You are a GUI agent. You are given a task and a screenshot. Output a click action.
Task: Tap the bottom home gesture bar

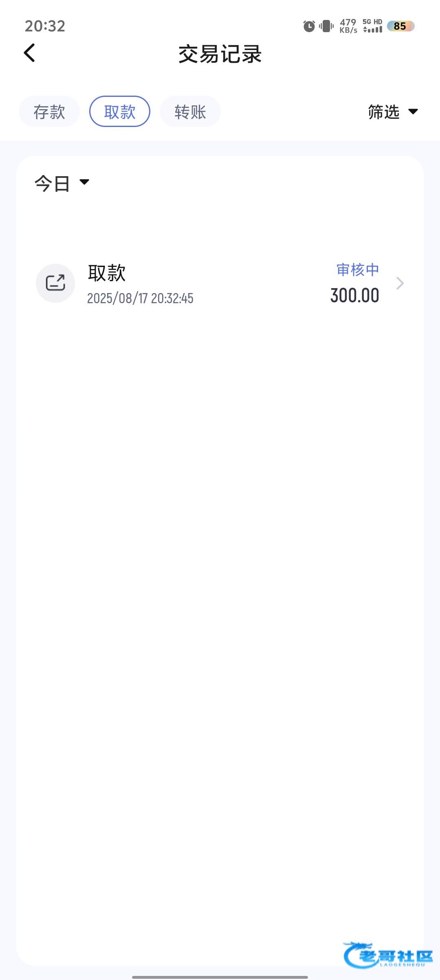pyautogui.click(x=220, y=977)
